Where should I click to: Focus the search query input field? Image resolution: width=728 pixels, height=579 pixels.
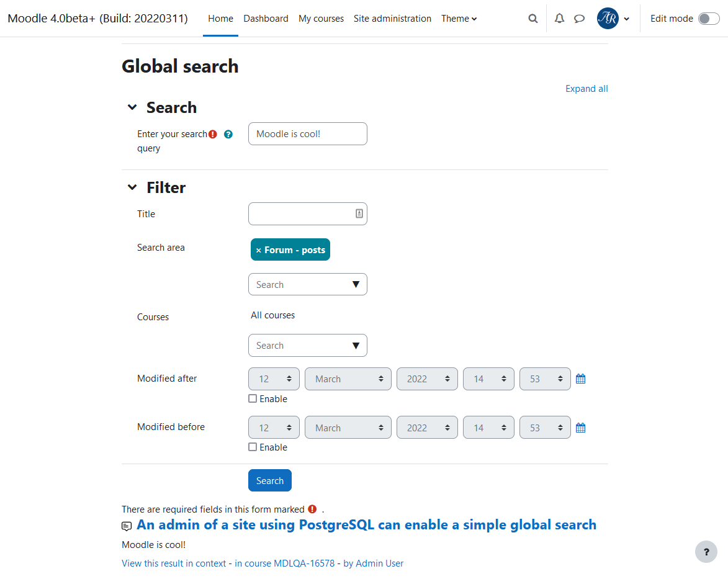pyautogui.click(x=307, y=133)
